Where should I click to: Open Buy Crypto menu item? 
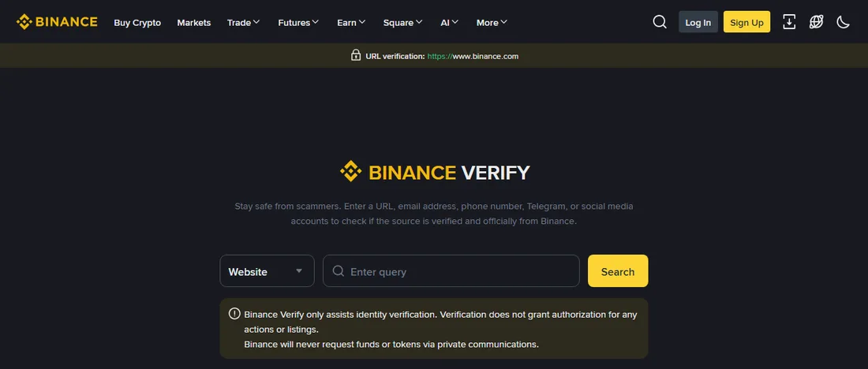tap(137, 23)
